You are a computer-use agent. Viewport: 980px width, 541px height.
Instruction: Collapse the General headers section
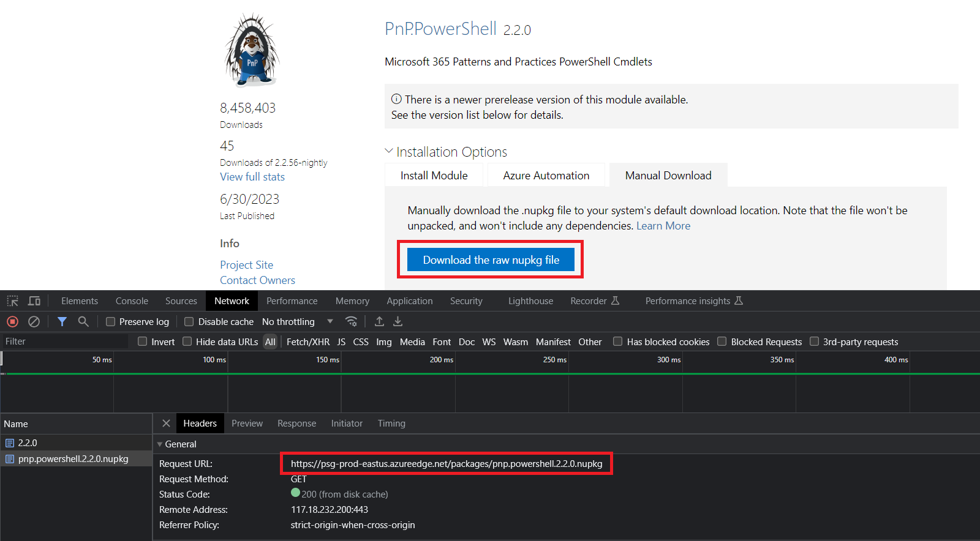click(160, 444)
